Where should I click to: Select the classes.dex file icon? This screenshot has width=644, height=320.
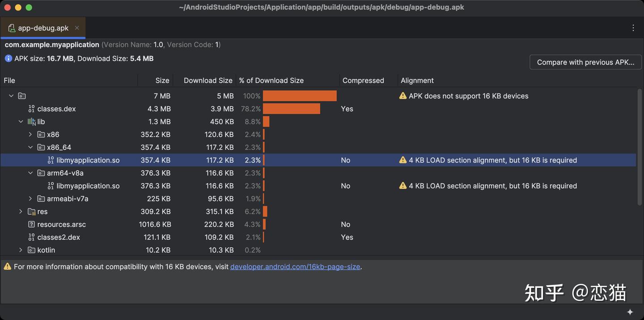[31, 108]
